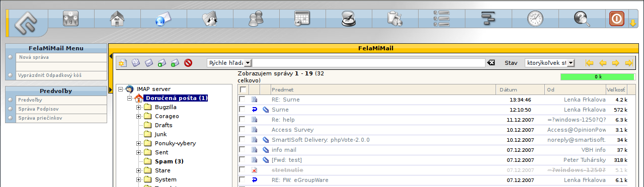Screen dimensions: 644x187
Task: Expand the Ponuky-vybery folder
Action: (138, 143)
